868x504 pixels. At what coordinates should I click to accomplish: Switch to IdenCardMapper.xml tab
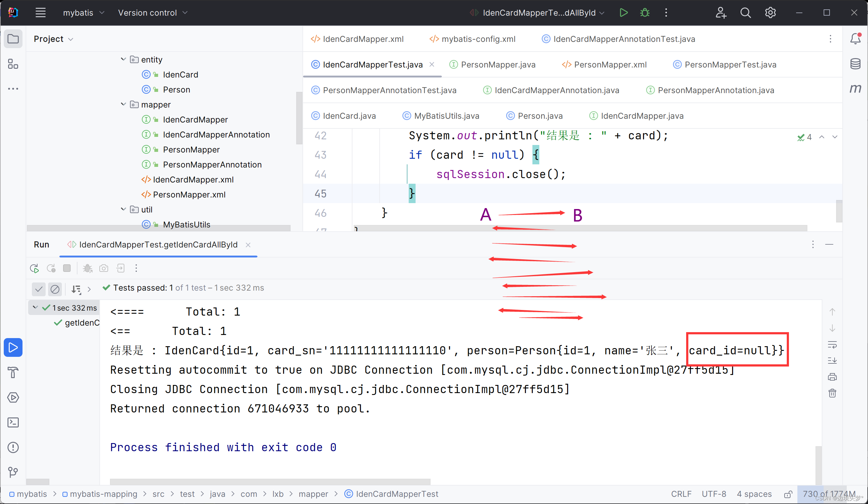[x=357, y=39]
